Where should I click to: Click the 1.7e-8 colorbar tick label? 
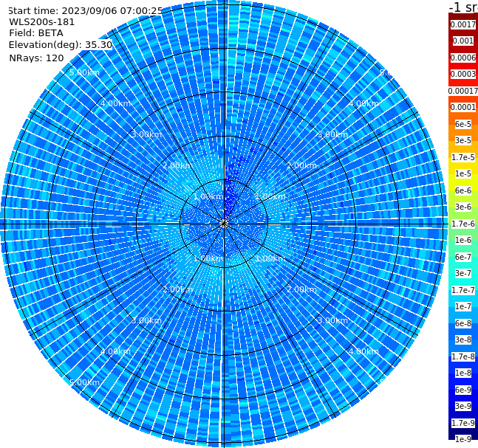point(463,356)
